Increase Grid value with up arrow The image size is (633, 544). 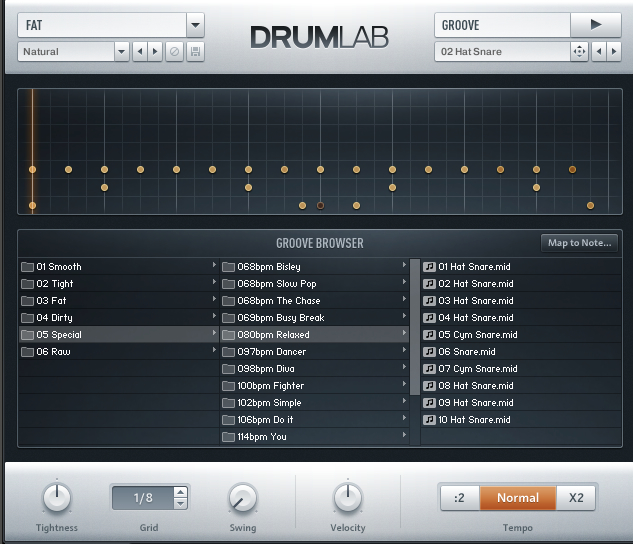tap(180, 492)
